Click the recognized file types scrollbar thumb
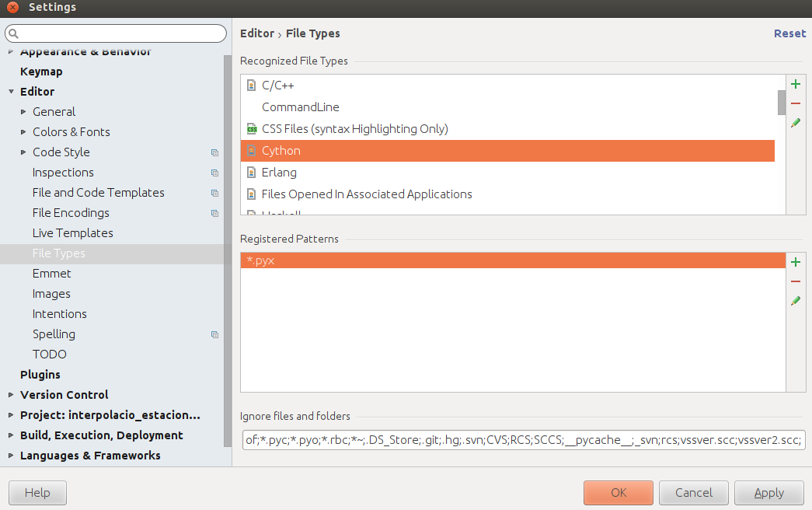 [x=782, y=102]
